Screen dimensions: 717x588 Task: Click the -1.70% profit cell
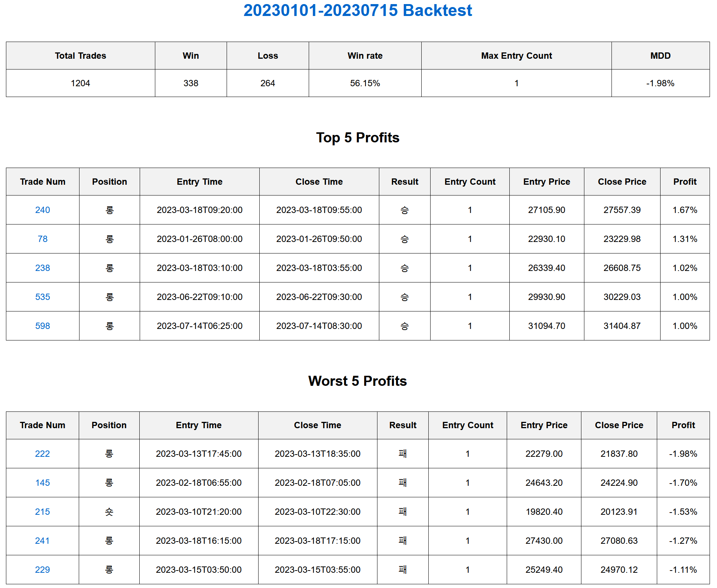pyautogui.click(x=683, y=483)
